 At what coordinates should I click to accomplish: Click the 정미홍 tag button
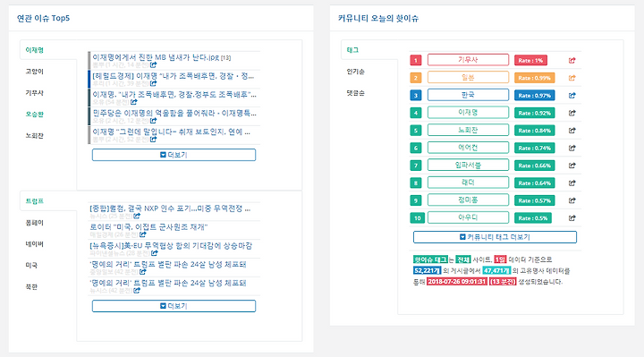[x=468, y=200]
